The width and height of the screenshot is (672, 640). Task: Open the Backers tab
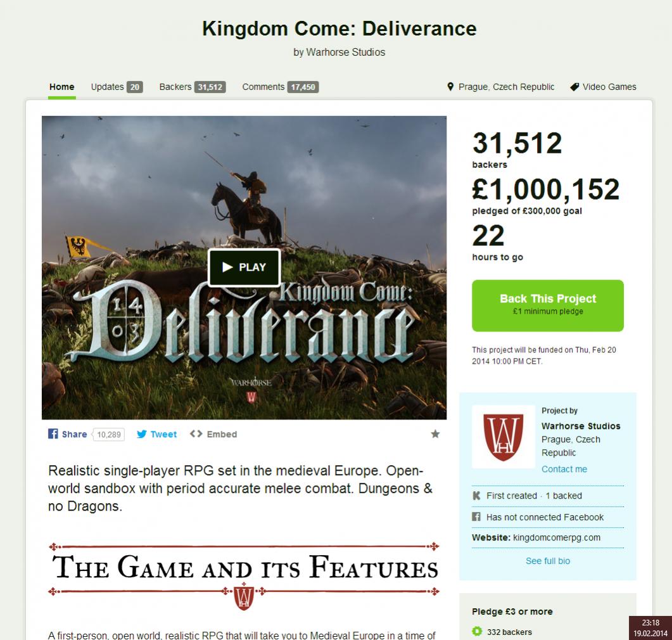(x=193, y=87)
